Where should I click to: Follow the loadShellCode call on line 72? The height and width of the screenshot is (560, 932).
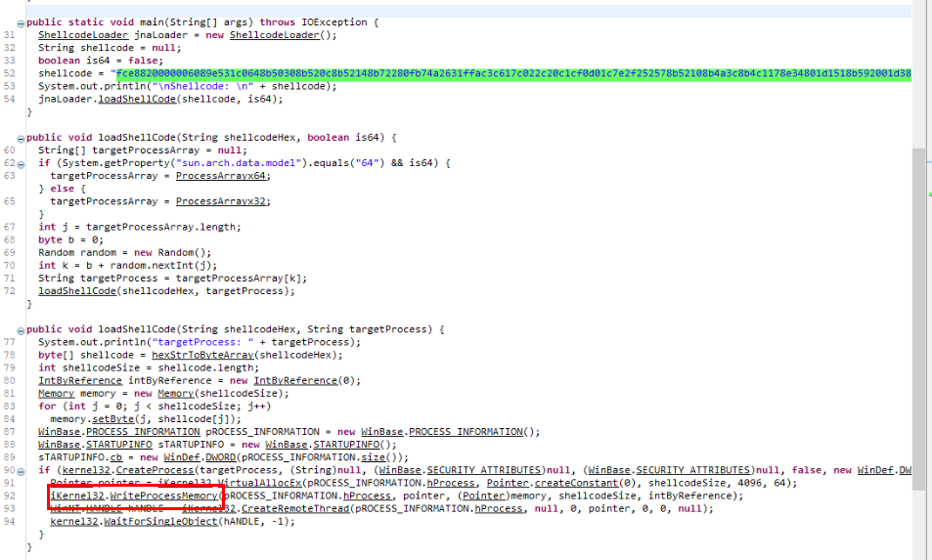click(x=77, y=291)
